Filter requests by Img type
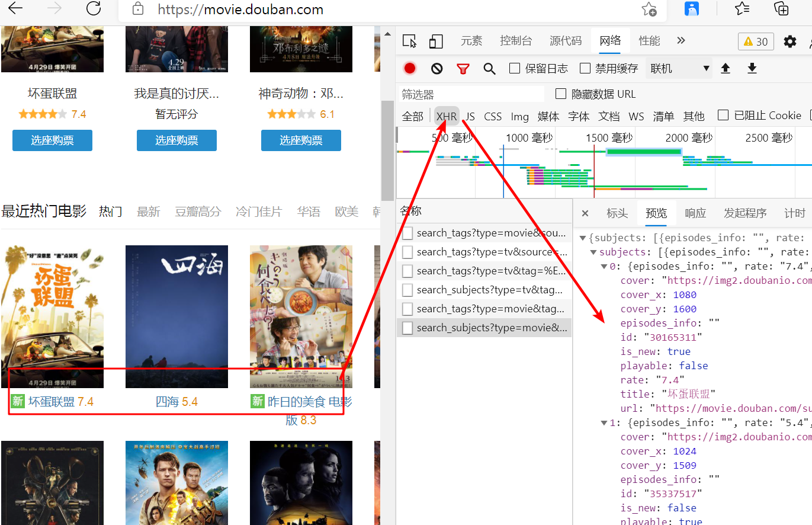The width and height of the screenshot is (812, 525). (x=519, y=116)
